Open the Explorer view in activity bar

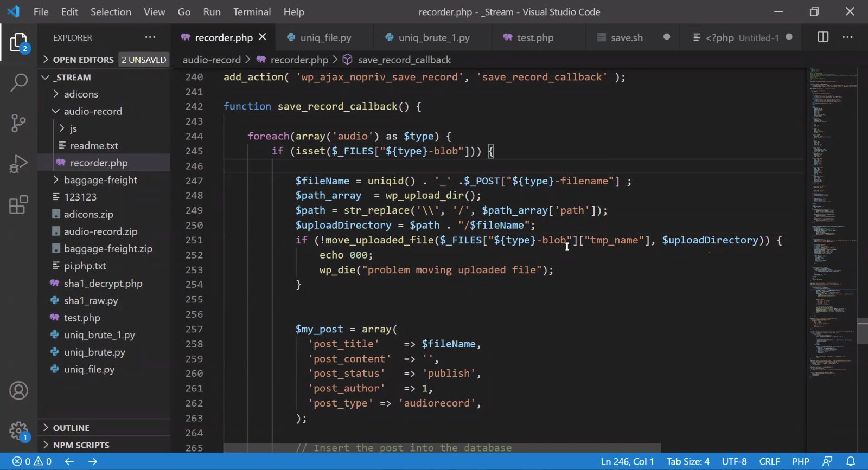pyautogui.click(x=18, y=43)
